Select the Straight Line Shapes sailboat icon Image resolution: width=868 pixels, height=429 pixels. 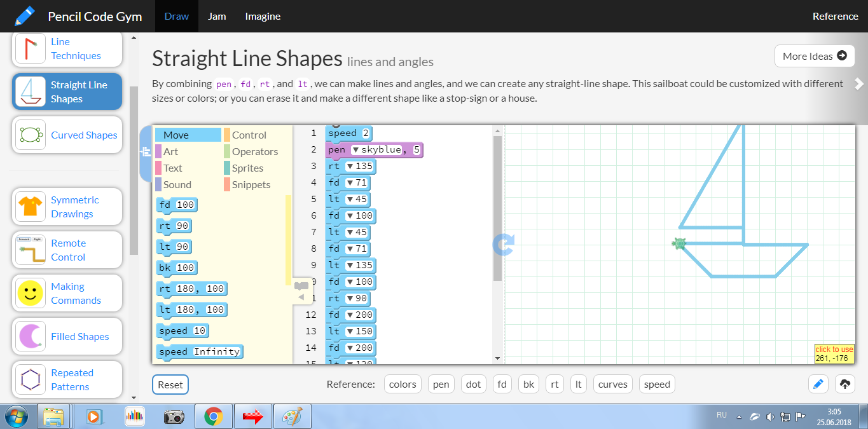point(30,92)
